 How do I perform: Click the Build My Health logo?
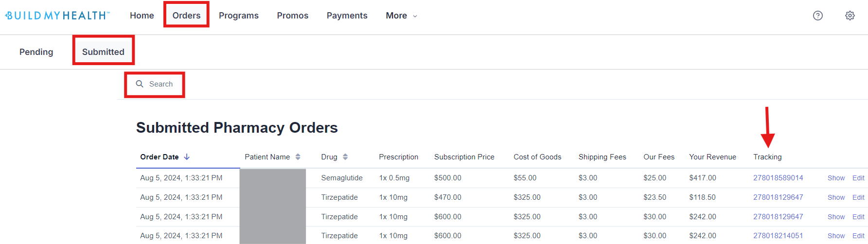[57, 16]
